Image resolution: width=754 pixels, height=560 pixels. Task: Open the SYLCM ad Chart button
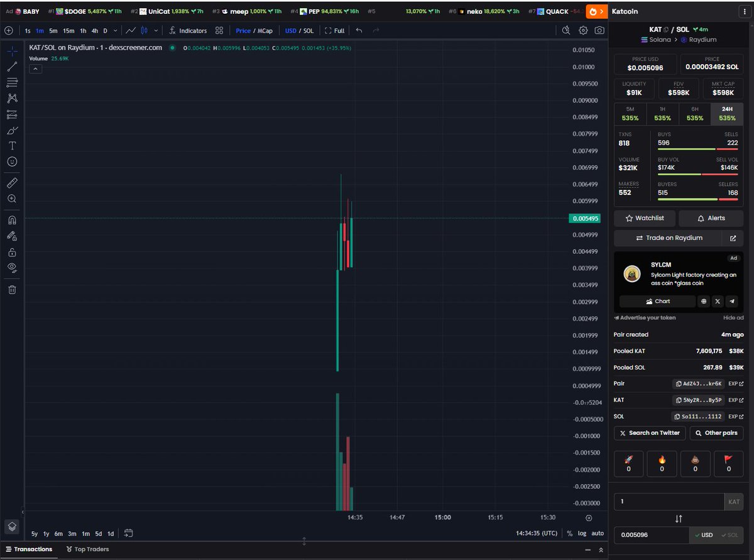click(657, 301)
